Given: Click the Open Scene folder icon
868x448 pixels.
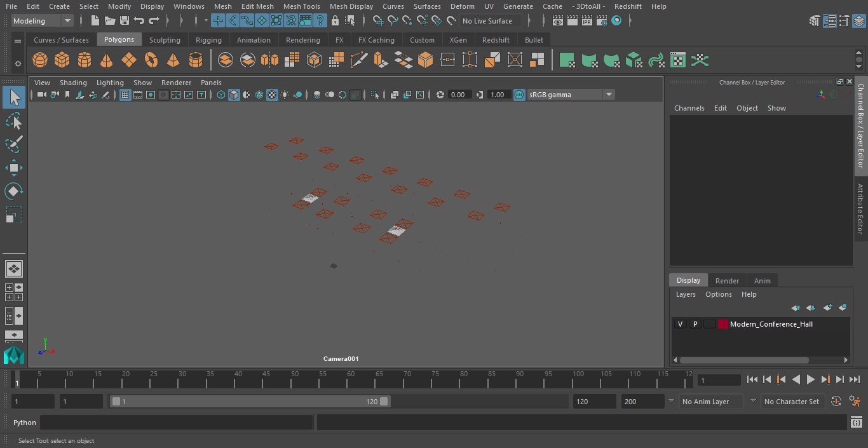Looking at the screenshot, I should click(110, 21).
